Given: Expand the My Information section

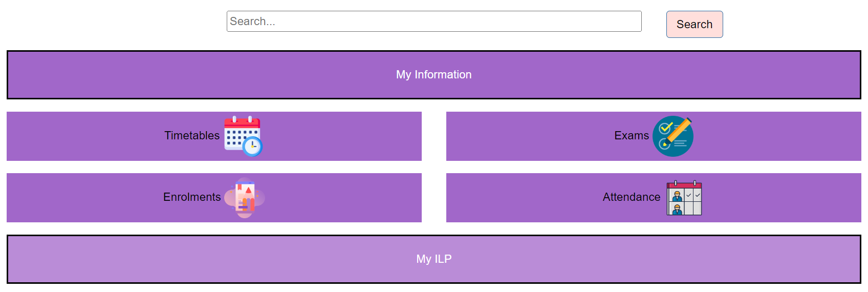Looking at the screenshot, I should pos(433,75).
